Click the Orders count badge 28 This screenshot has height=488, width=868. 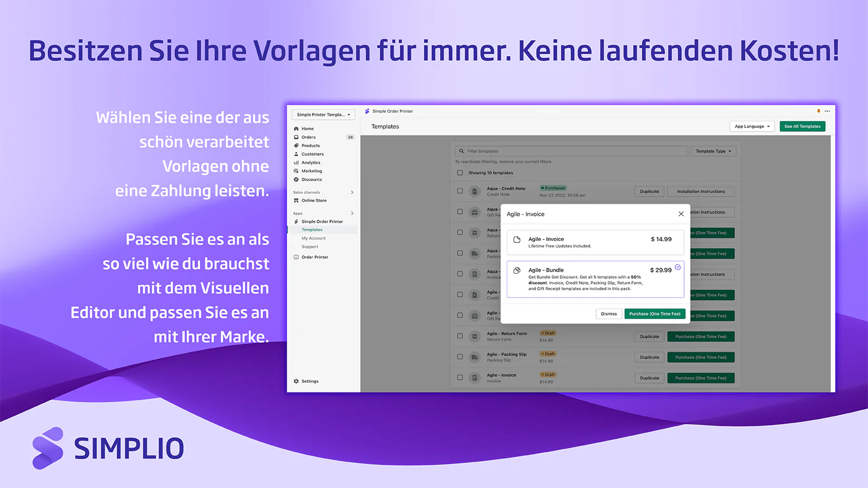(x=350, y=137)
